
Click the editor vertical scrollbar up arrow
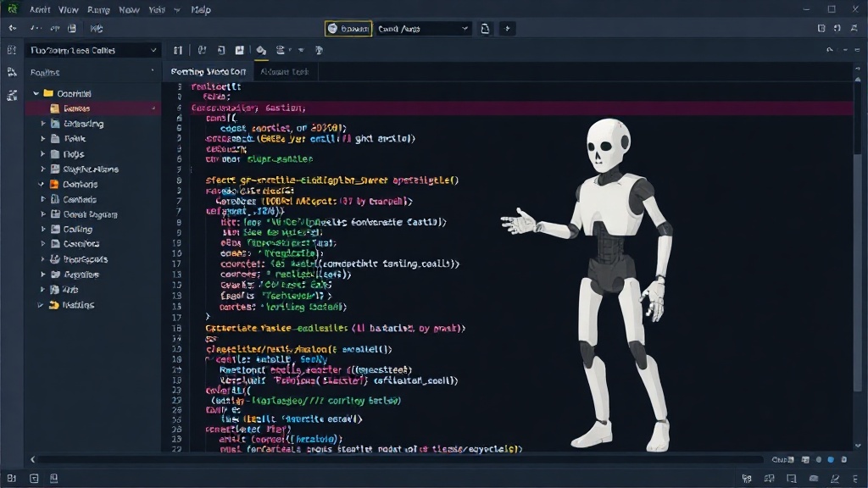[x=858, y=79]
